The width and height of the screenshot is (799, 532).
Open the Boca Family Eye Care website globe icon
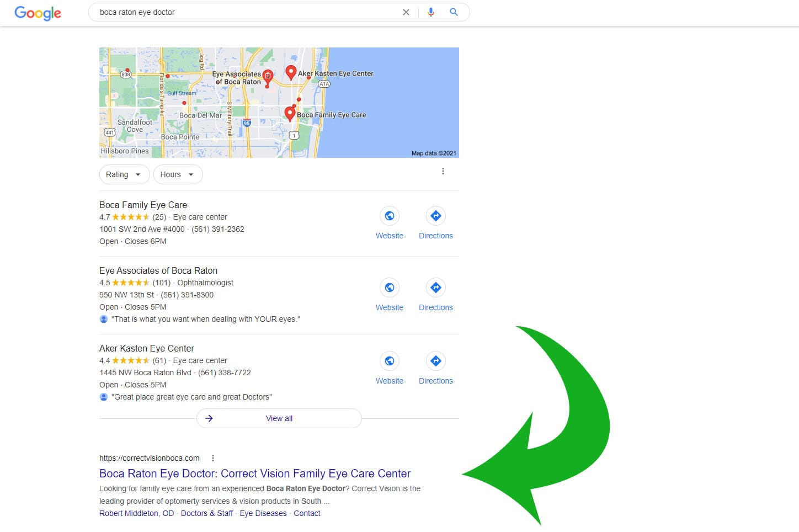[390, 216]
